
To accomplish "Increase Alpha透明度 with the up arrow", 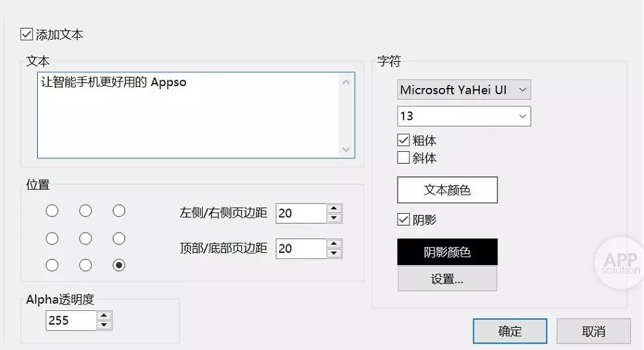I will [104, 316].
